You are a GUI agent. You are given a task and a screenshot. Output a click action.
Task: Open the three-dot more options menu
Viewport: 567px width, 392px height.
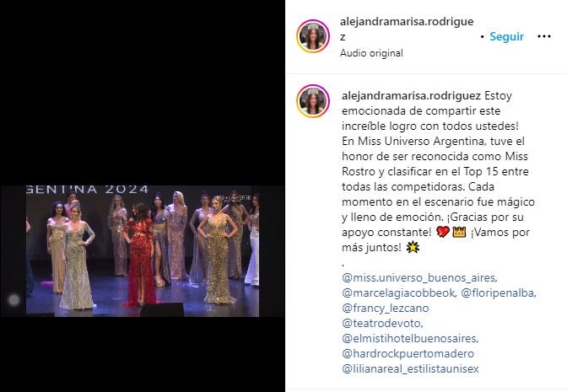click(x=544, y=36)
